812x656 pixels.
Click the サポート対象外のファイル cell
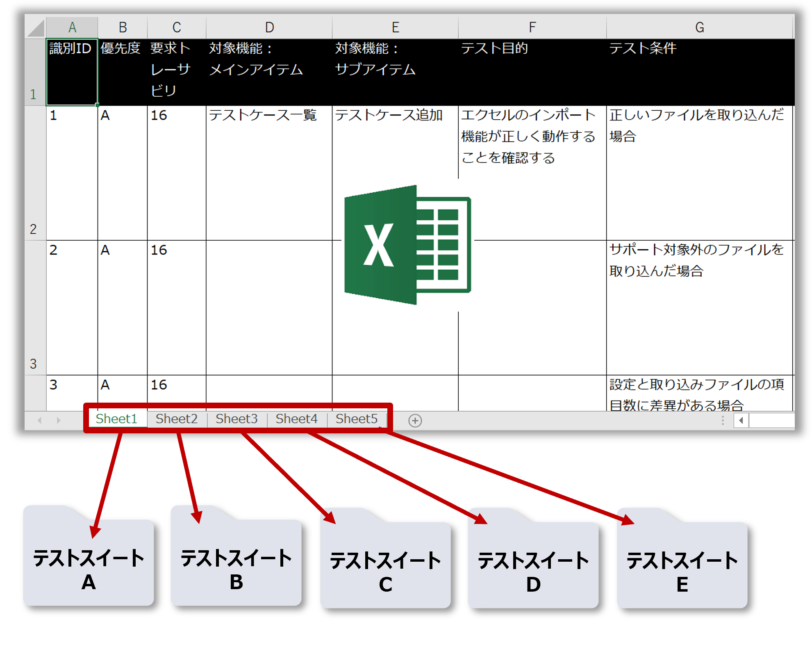[x=700, y=307]
